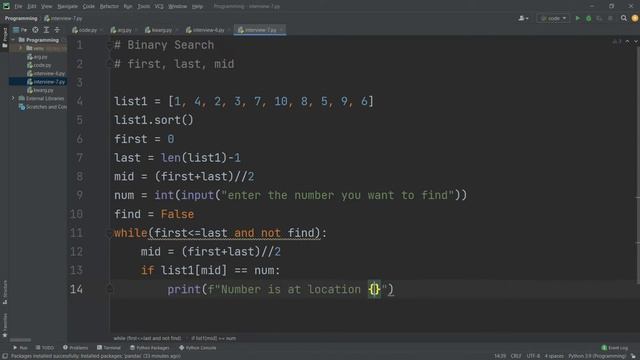Start debugging with the green bug icon
The image size is (640, 360).
(589, 18)
